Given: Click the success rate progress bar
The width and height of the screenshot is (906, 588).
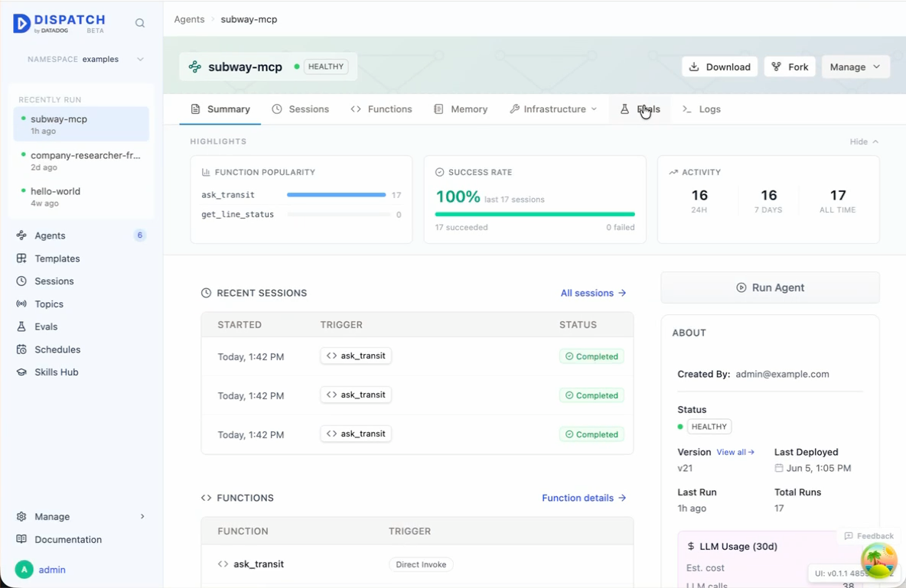Looking at the screenshot, I should tap(535, 214).
